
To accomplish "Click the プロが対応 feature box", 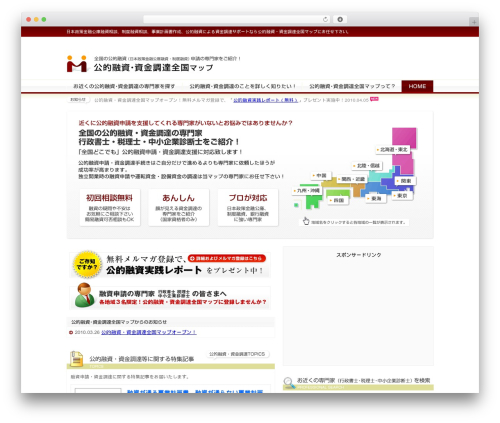I will [x=248, y=207].
